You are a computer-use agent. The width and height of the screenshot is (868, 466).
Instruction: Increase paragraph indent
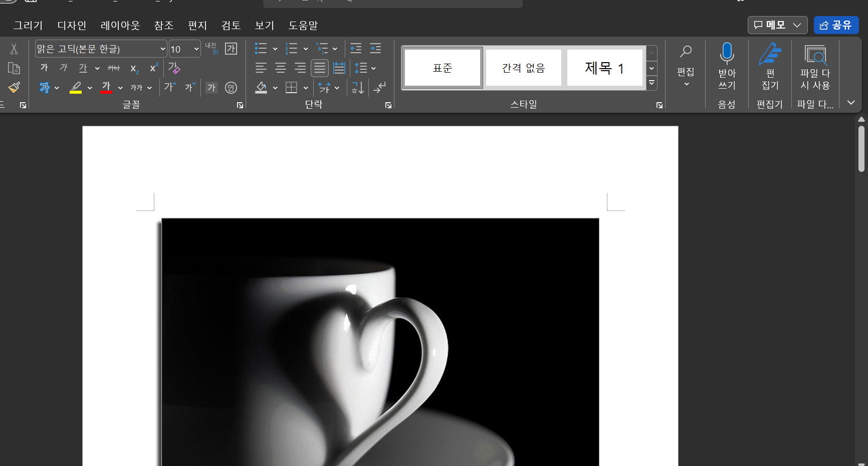coord(375,49)
